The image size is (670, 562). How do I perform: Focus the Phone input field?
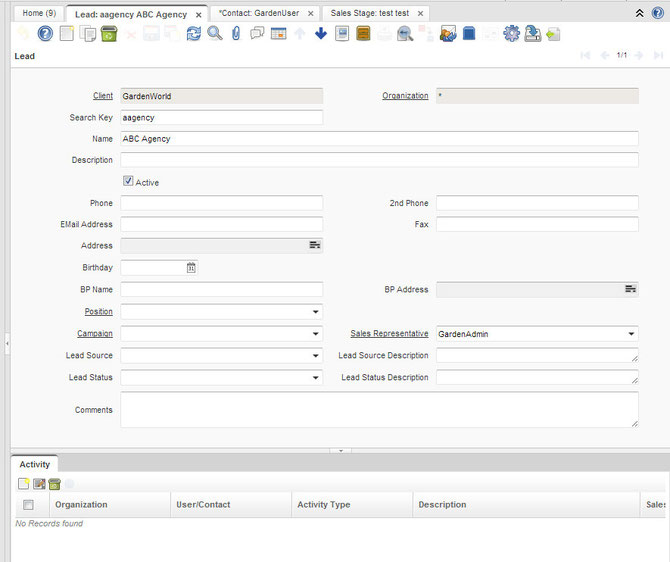221,203
